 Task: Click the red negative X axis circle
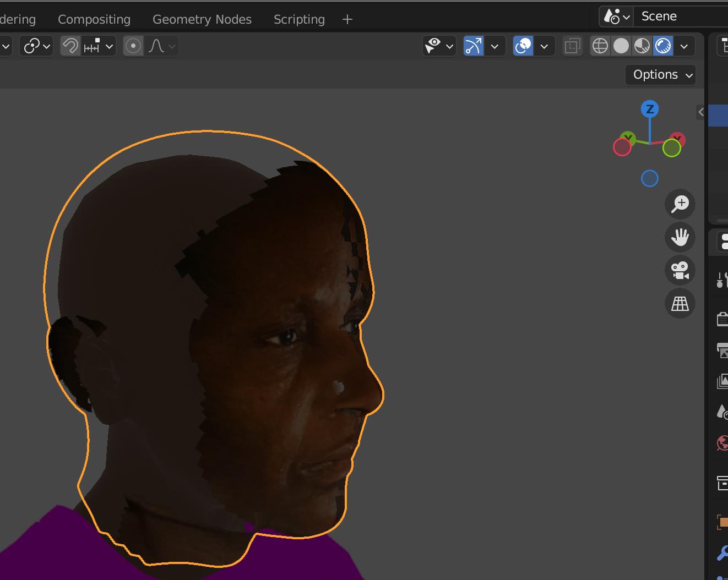click(622, 147)
